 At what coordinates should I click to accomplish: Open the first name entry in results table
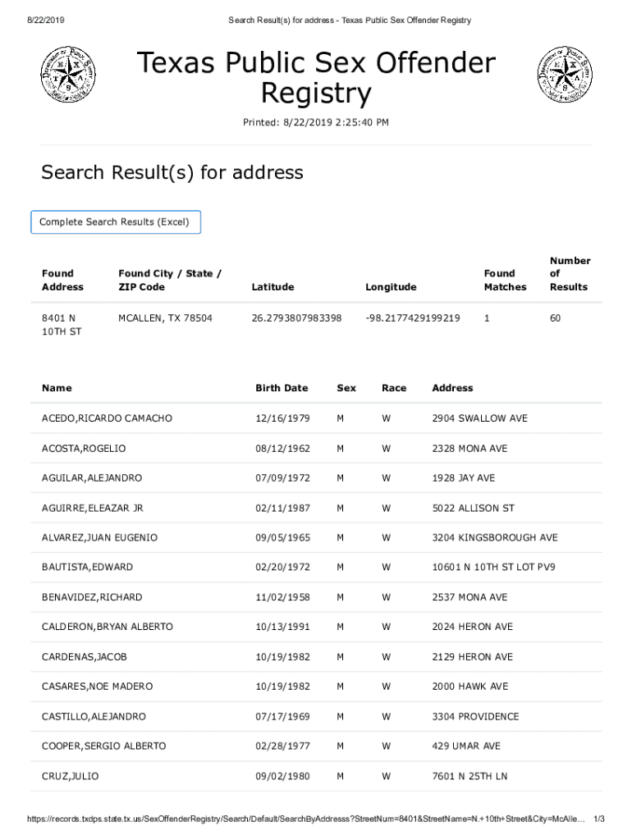pos(107,418)
